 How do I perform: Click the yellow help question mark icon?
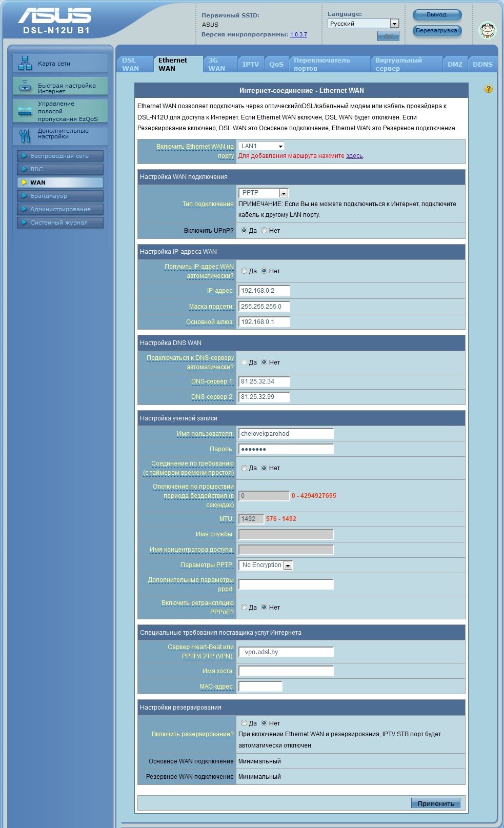488,89
